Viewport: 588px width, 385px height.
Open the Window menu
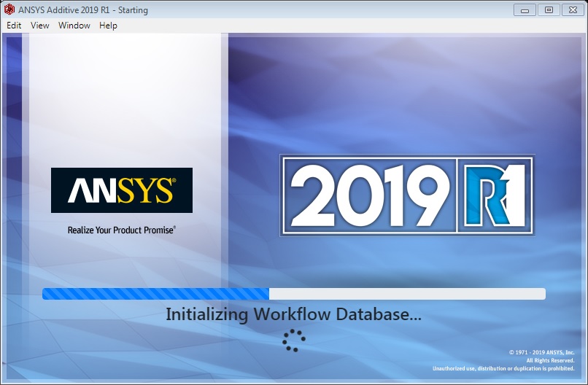click(x=74, y=26)
